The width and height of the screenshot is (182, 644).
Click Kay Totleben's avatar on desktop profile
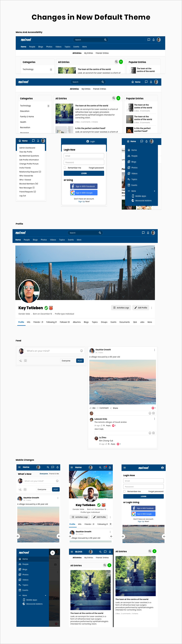[x=29, y=291]
